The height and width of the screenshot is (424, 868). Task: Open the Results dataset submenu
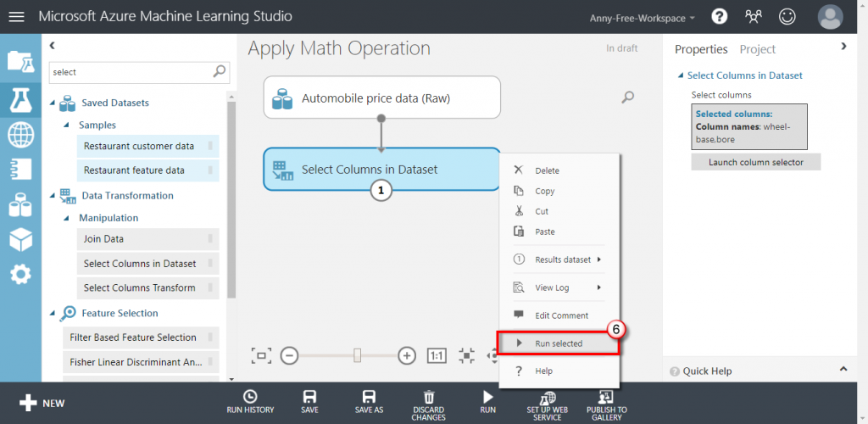[x=559, y=259]
